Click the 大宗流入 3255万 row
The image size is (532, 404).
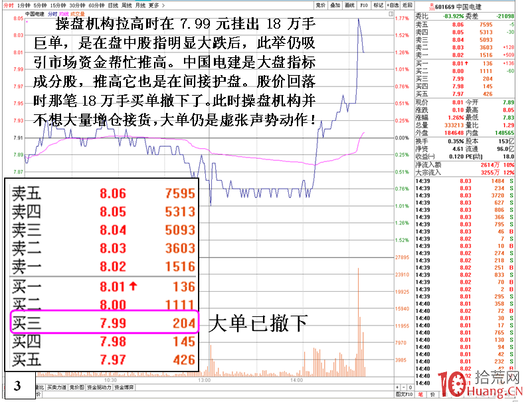click(465, 173)
